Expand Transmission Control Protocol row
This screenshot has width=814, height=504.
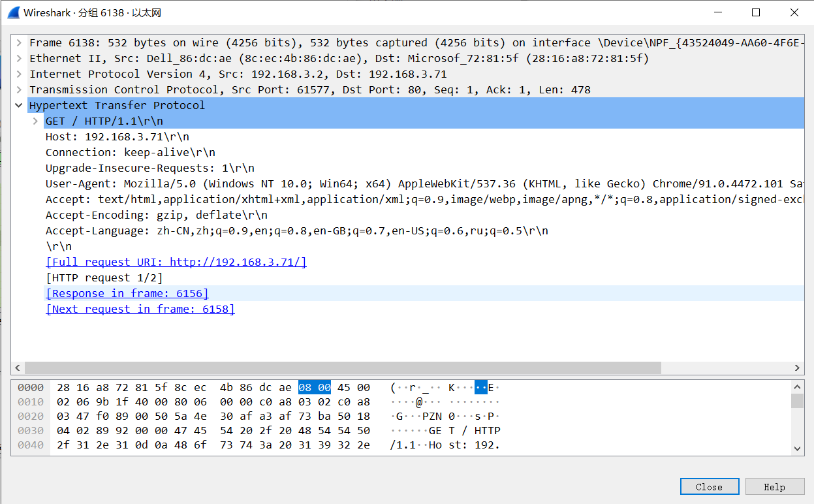(x=20, y=89)
